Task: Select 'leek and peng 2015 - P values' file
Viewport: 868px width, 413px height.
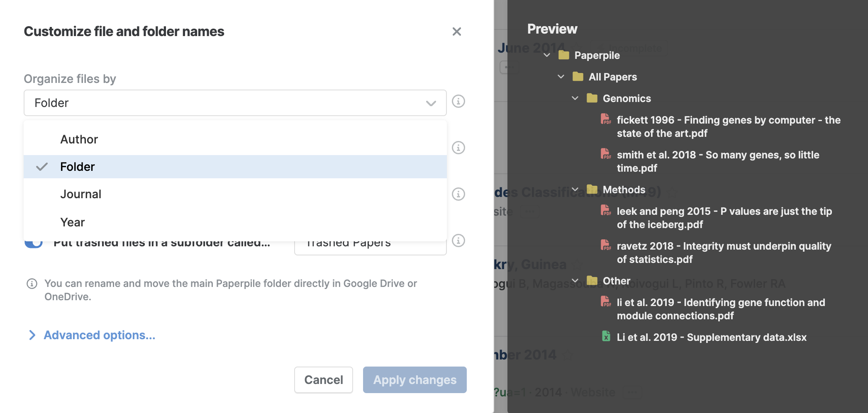Action: (724, 218)
